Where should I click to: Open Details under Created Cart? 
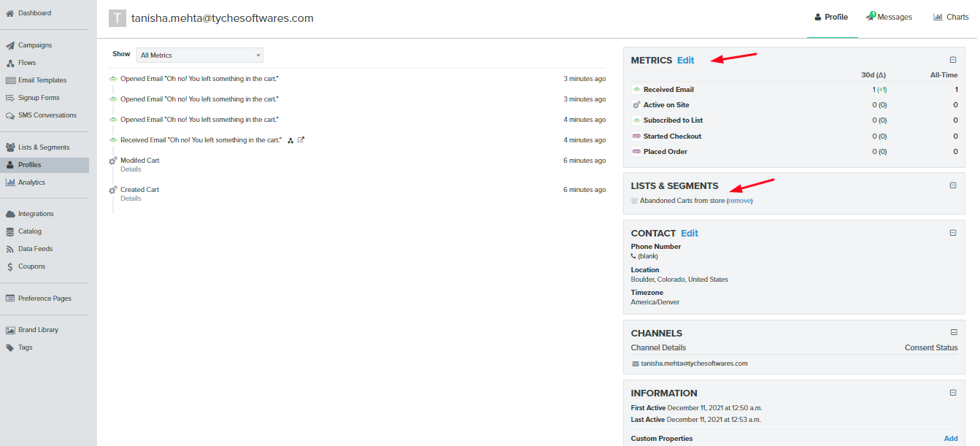(x=131, y=199)
